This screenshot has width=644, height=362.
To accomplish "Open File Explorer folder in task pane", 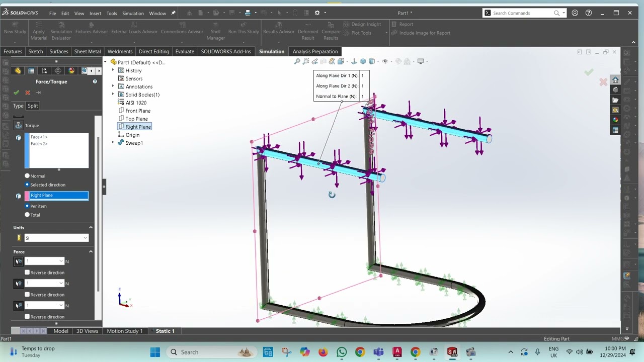I will 615,100.
